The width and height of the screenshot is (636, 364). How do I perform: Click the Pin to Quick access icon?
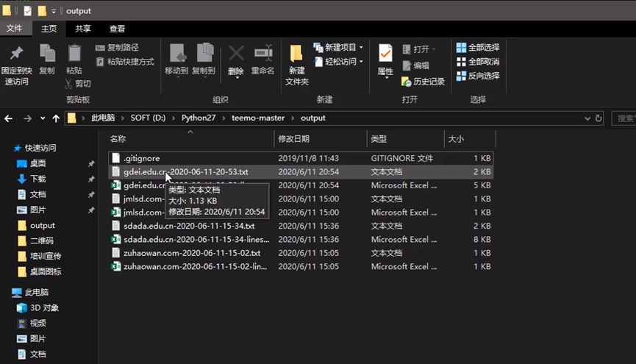(x=16, y=54)
